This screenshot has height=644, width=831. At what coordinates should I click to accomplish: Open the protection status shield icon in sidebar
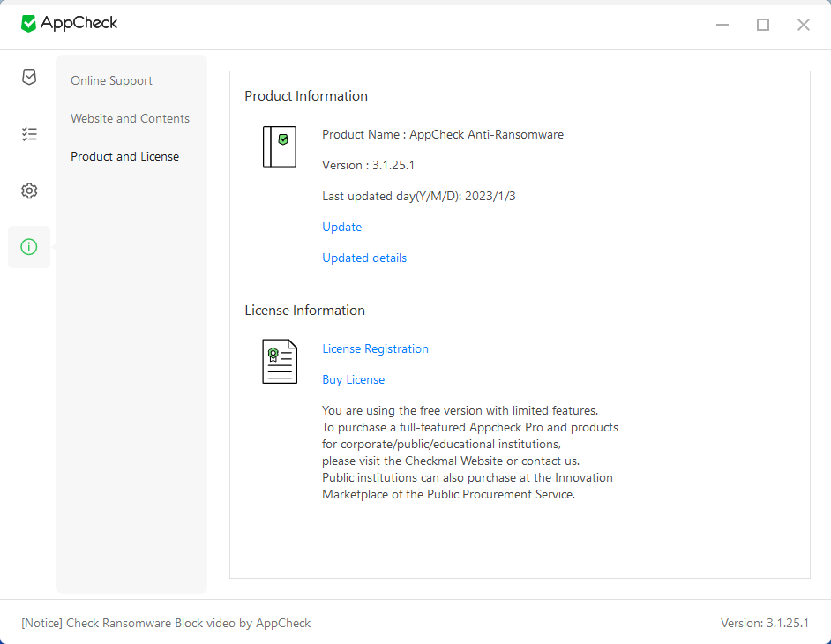(29, 77)
